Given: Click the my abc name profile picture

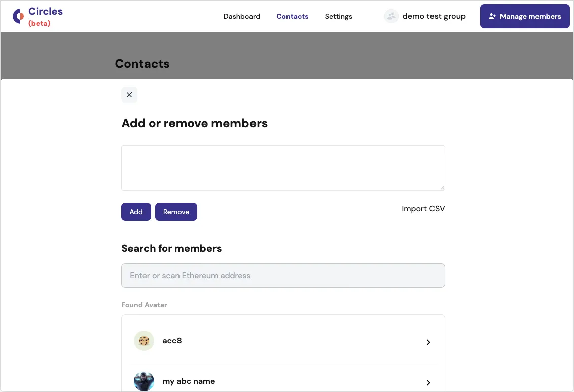Looking at the screenshot, I should pyautogui.click(x=144, y=381).
